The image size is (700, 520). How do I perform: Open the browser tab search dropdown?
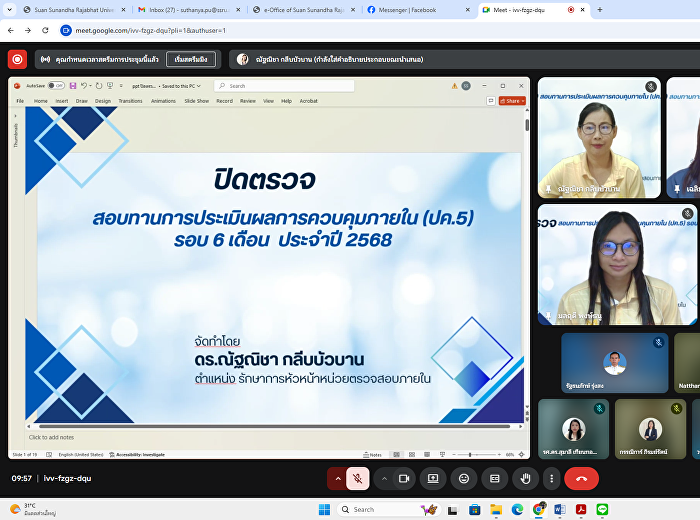point(9,9)
